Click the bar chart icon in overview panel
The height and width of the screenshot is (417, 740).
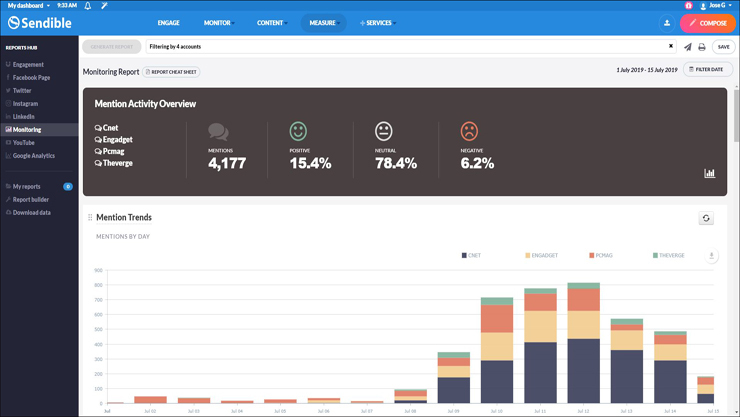point(710,173)
